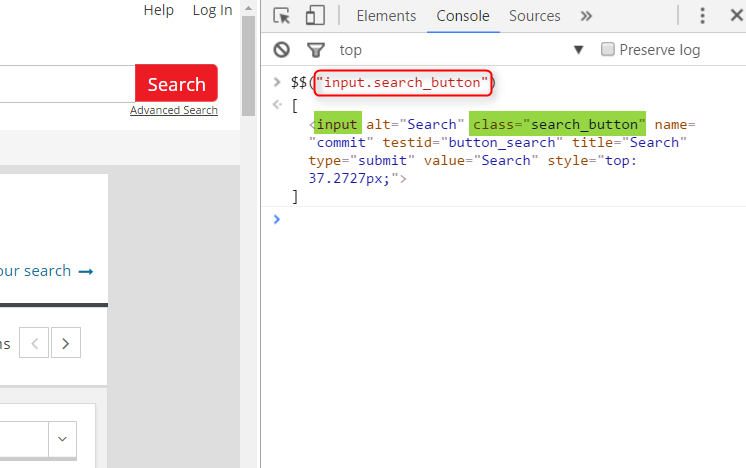Image resolution: width=746 pixels, height=468 pixels.
Task: Click the red Search button
Action: (177, 83)
